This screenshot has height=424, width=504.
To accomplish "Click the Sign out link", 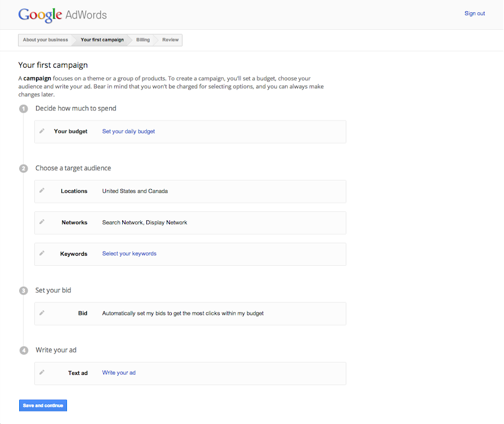I will (x=474, y=14).
